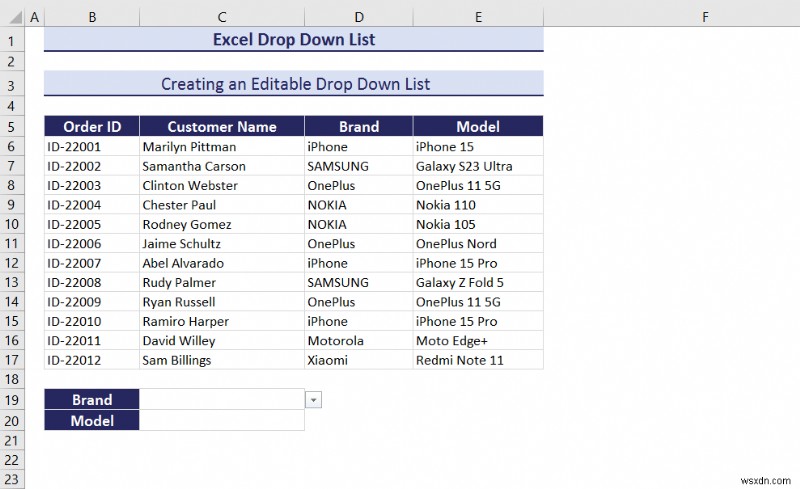Select cell 'Nokia 110'
Viewport: 800px width, 489px height.
478,205
